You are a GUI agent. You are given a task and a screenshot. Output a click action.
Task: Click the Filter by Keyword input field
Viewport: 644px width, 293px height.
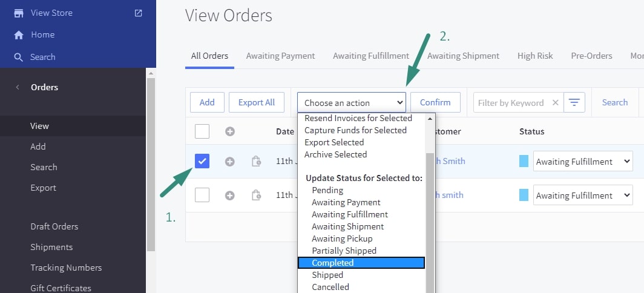[511, 103]
